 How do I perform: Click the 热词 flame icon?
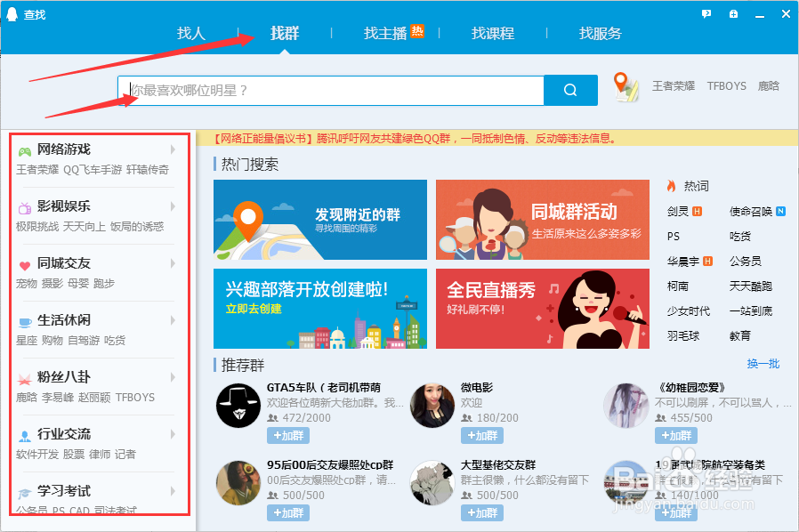[672, 186]
